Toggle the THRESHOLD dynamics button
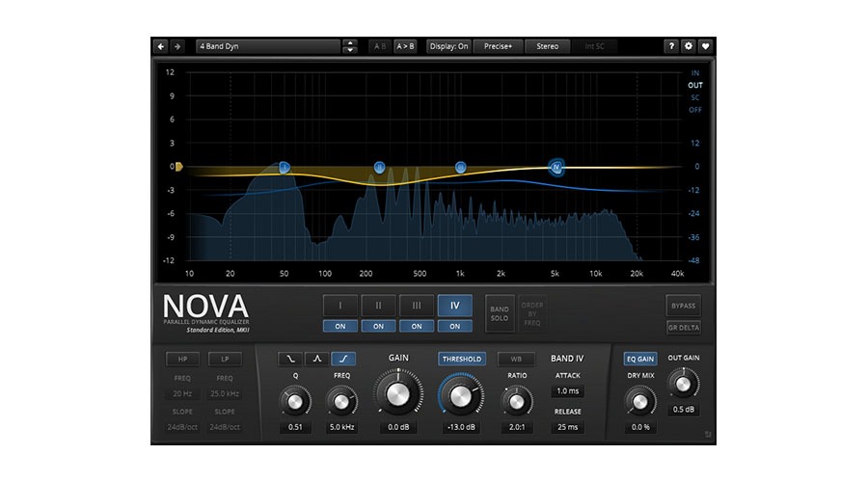The image size is (868, 482). click(462, 360)
